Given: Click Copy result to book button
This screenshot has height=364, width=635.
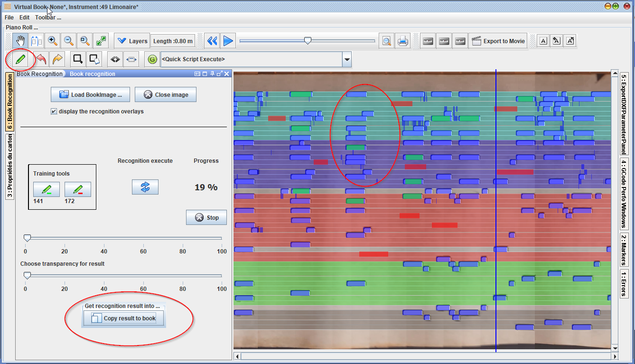Looking at the screenshot, I should tap(123, 318).
